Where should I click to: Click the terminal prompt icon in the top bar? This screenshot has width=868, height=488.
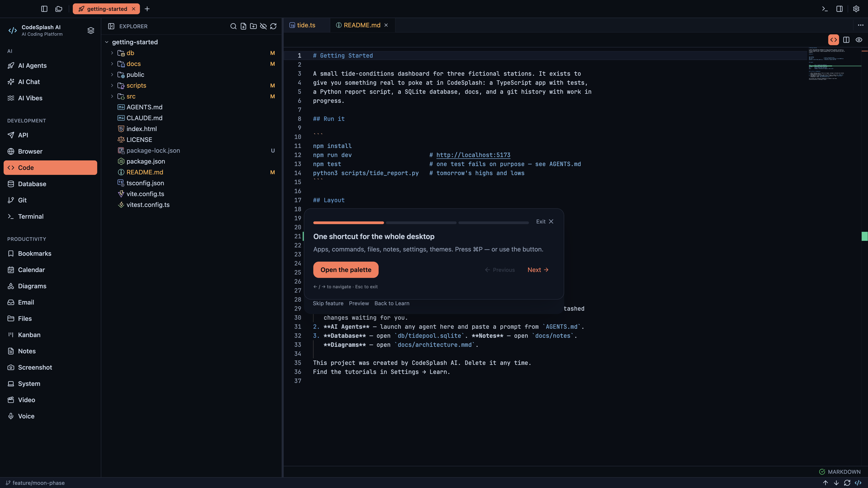pyautogui.click(x=825, y=9)
